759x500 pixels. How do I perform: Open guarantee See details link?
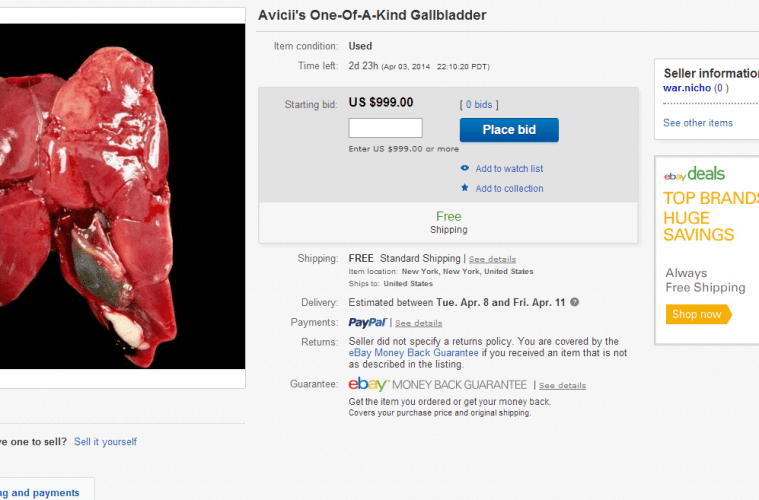coord(562,386)
